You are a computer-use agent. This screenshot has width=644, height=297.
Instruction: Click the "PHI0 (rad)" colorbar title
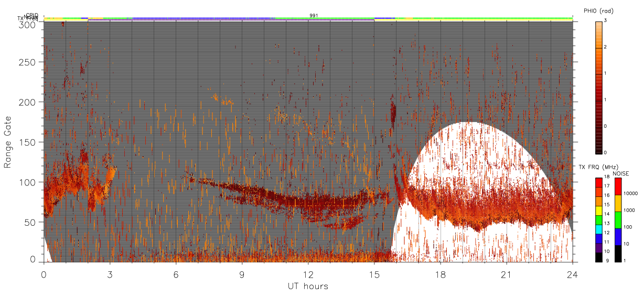pyautogui.click(x=599, y=11)
